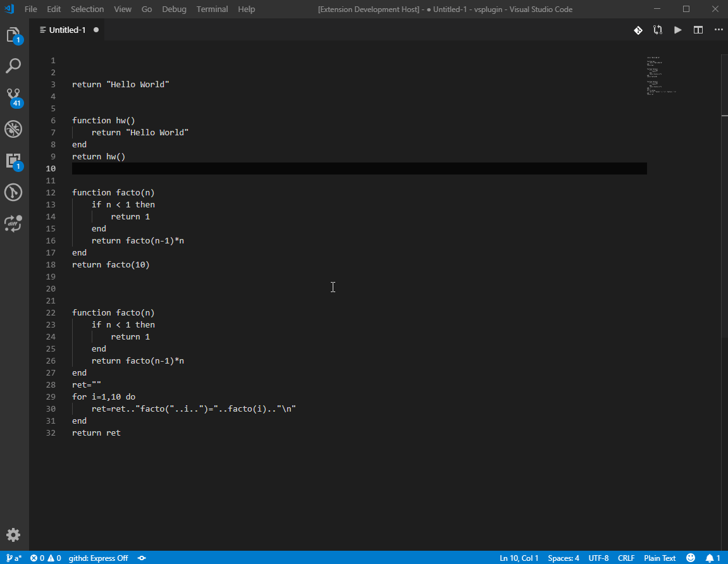Open the Extensions panel
The image size is (728, 564).
coord(13,161)
